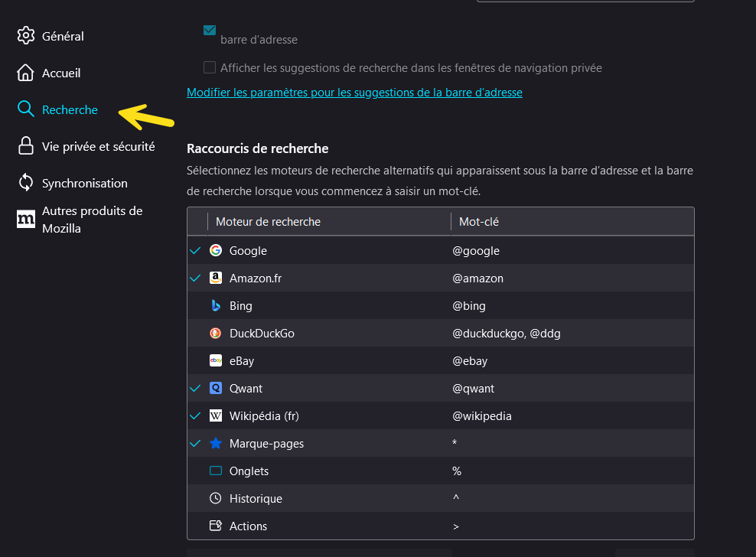Click the Amazon.fr logo icon
This screenshot has height=557, width=756.
coord(216,278)
